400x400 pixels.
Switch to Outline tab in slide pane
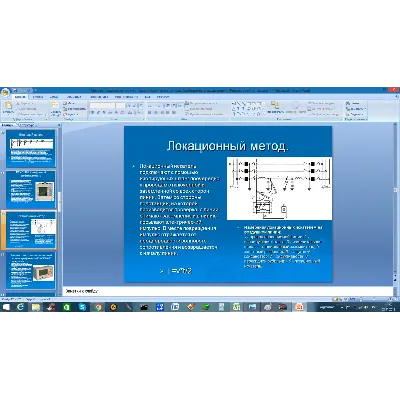[27, 125]
